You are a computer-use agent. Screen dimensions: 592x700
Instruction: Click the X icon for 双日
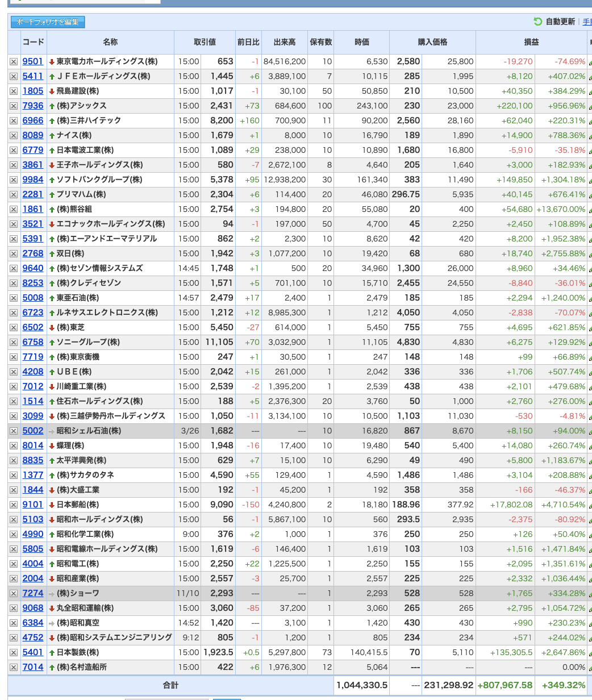(x=14, y=253)
